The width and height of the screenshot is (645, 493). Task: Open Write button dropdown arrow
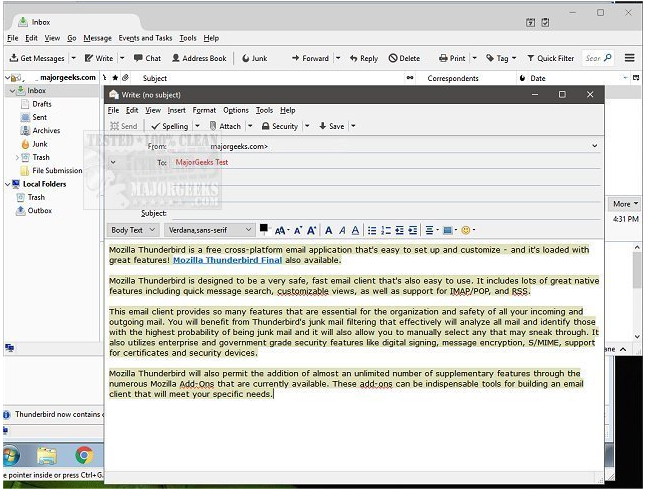coord(122,58)
